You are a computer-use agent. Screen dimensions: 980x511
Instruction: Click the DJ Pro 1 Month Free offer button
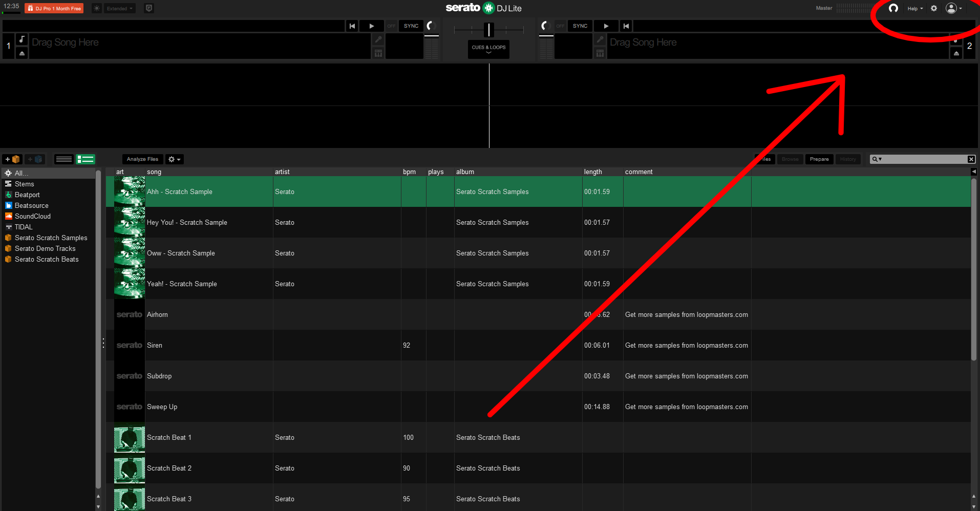[54, 8]
